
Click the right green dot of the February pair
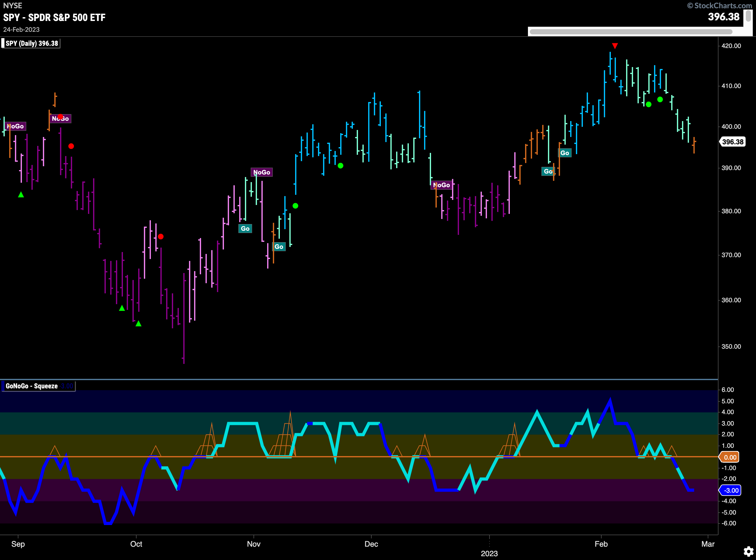[x=660, y=99]
